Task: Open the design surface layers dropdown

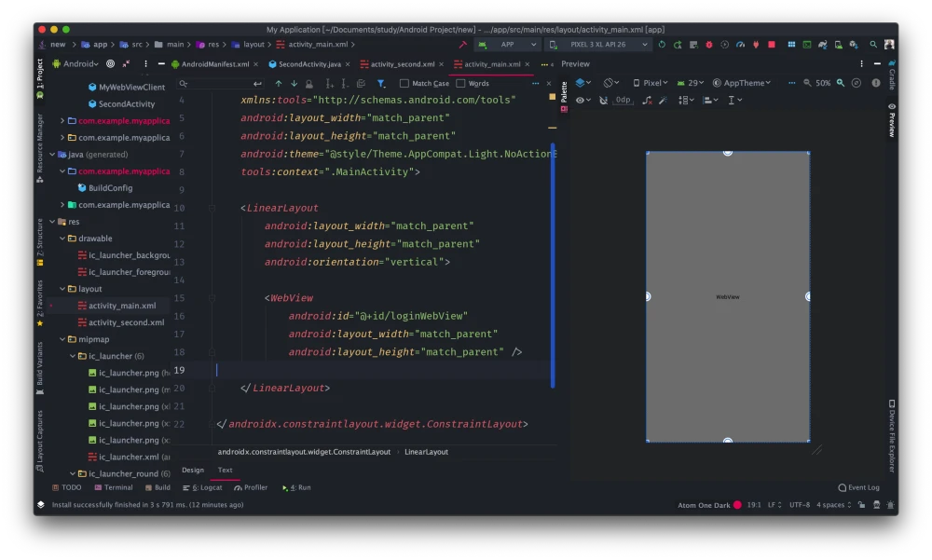Action: [x=583, y=83]
